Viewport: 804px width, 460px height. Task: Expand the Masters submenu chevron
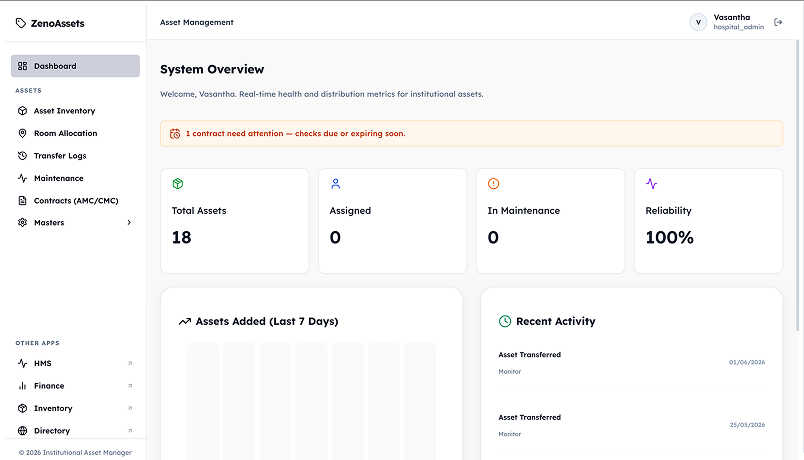click(129, 223)
